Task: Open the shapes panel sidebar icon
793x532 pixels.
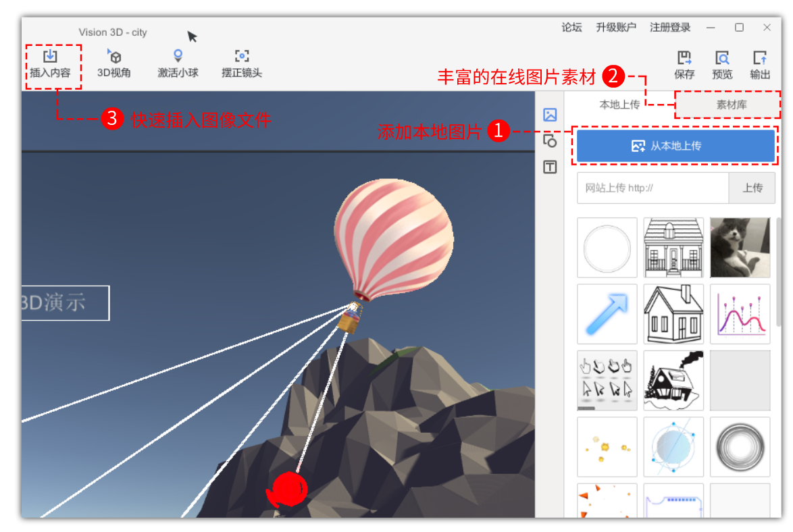Action: pyautogui.click(x=550, y=141)
